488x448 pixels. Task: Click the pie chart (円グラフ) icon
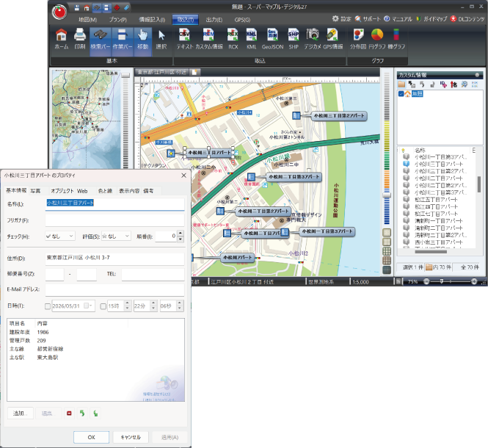pos(377,40)
